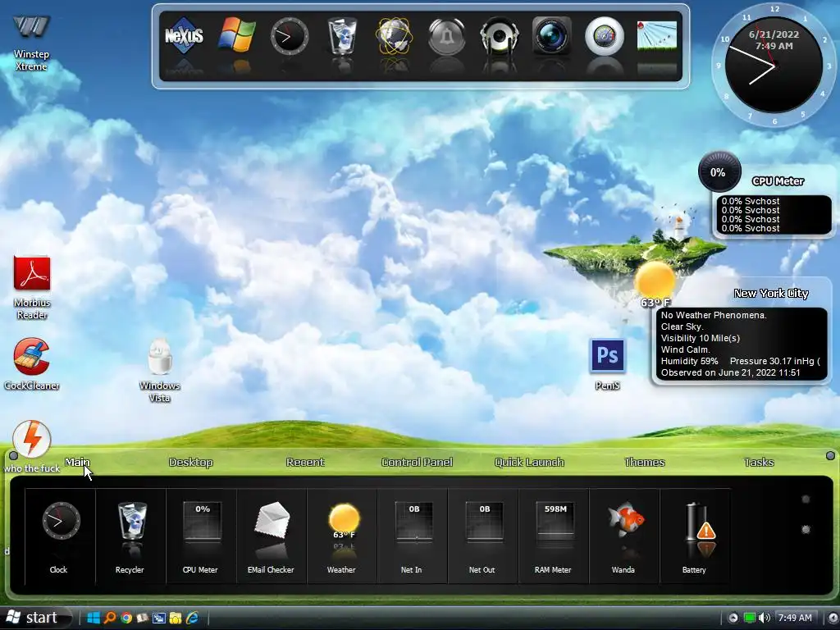Click the globe network icon in the dock
840x630 pixels.
click(x=395, y=36)
